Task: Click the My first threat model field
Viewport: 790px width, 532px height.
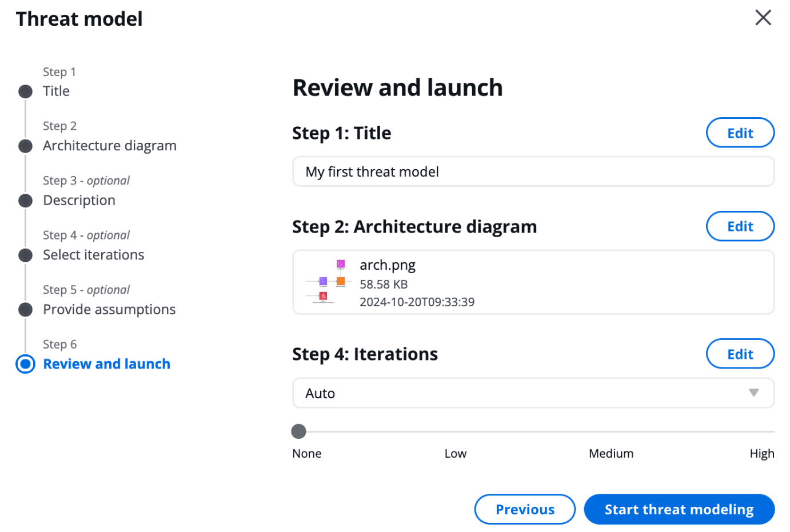Action: (533, 172)
